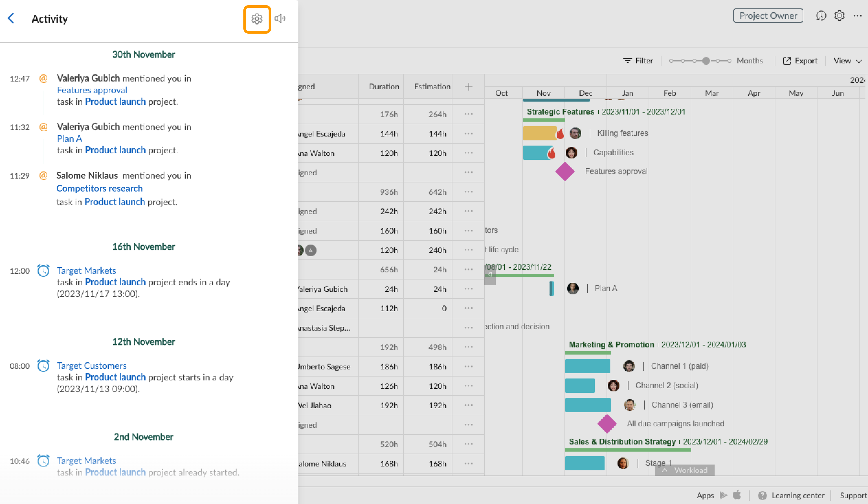
Task: Open project settings gear in top right corner
Action: tap(840, 16)
